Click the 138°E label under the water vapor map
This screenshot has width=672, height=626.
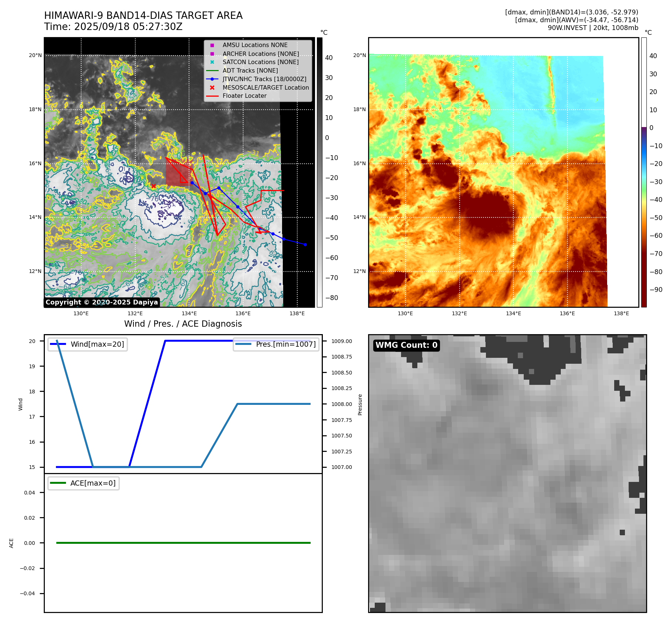pyautogui.click(x=621, y=313)
